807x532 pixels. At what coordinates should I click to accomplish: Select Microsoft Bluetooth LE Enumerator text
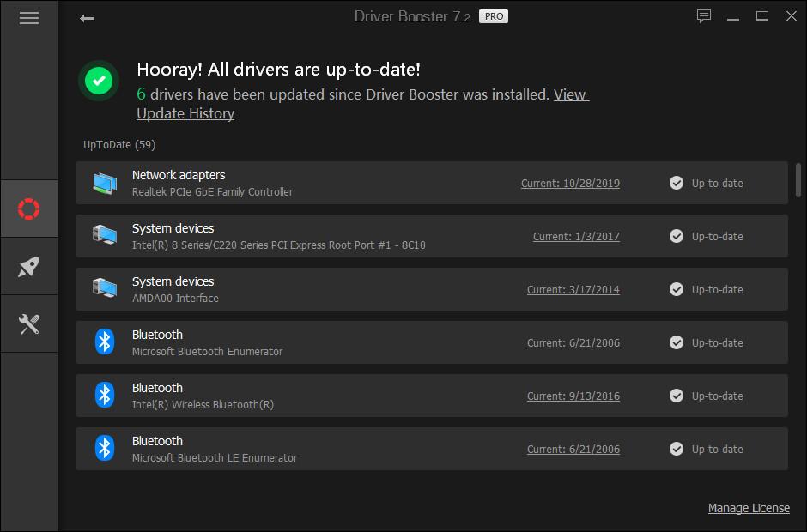coord(214,458)
